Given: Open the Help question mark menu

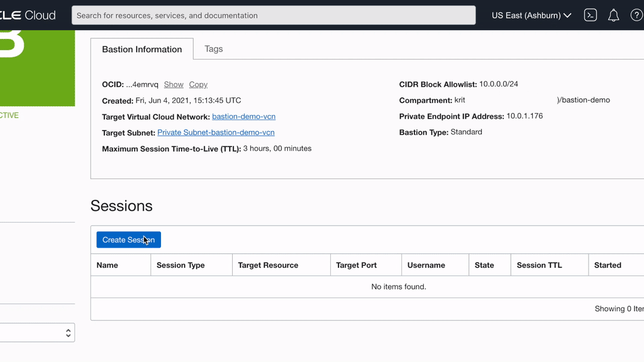Looking at the screenshot, I should point(637,14).
